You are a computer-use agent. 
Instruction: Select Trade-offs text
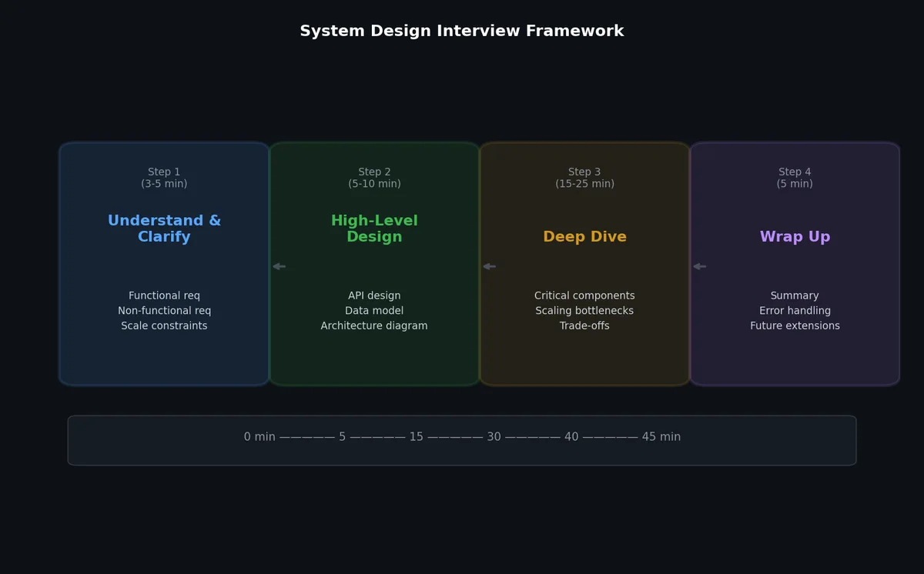point(584,326)
